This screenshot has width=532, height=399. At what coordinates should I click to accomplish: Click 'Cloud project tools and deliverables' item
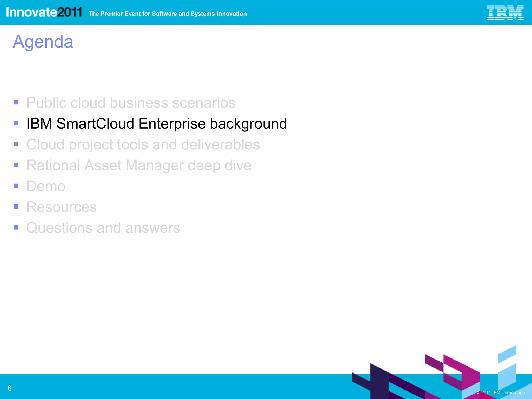tap(143, 145)
